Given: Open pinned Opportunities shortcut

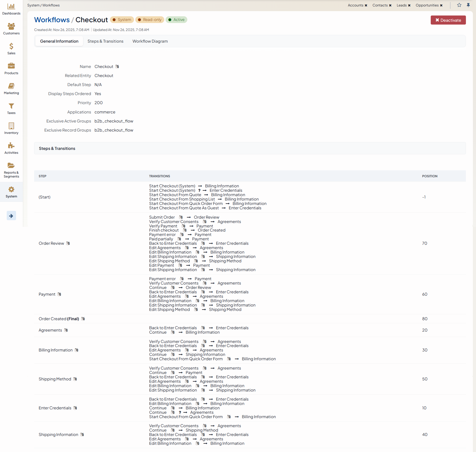Looking at the screenshot, I should click(427, 5).
